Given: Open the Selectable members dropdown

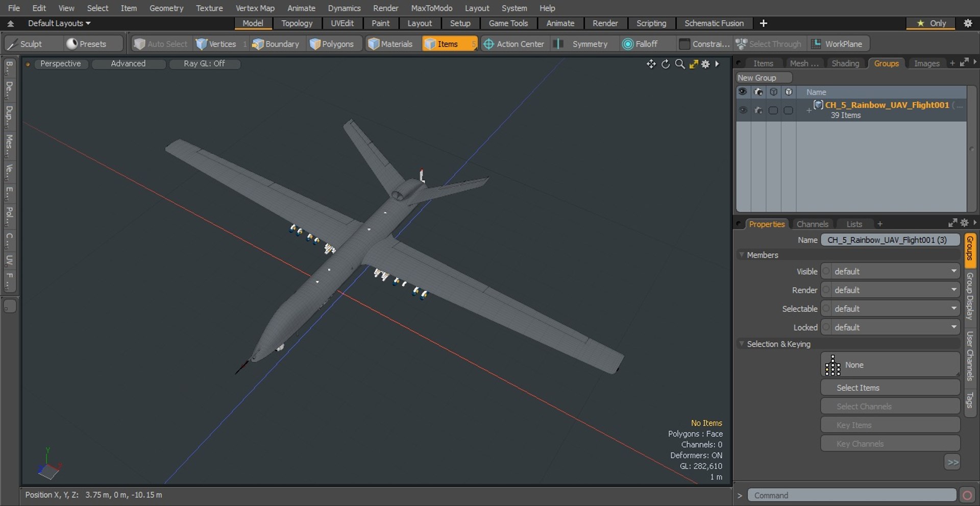Looking at the screenshot, I should click(891, 308).
